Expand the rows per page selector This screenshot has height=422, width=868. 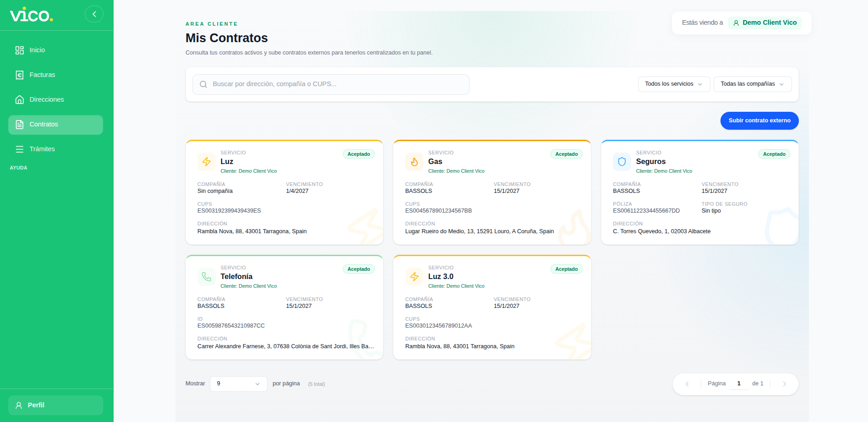[238, 384]
